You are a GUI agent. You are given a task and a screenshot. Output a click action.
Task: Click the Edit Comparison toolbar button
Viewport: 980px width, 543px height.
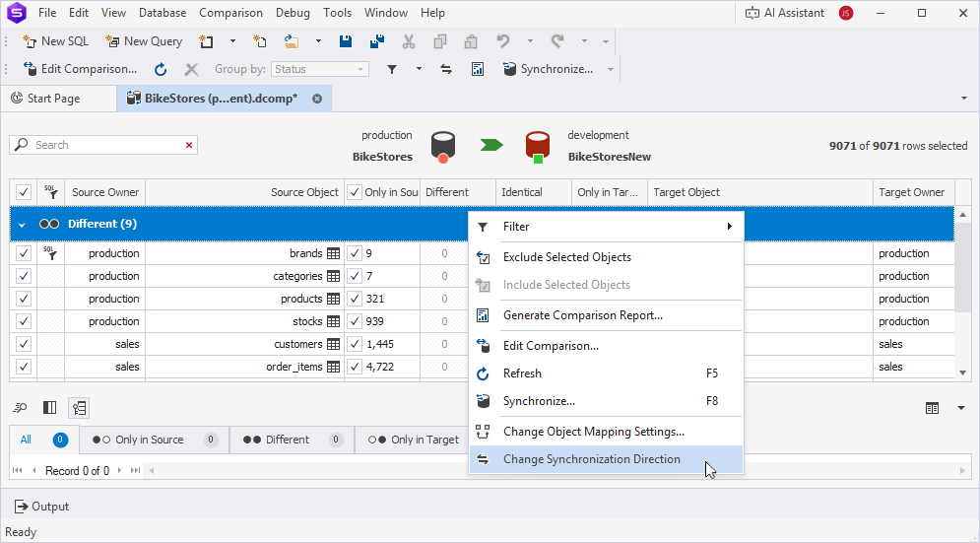click(x=81, y=69)
